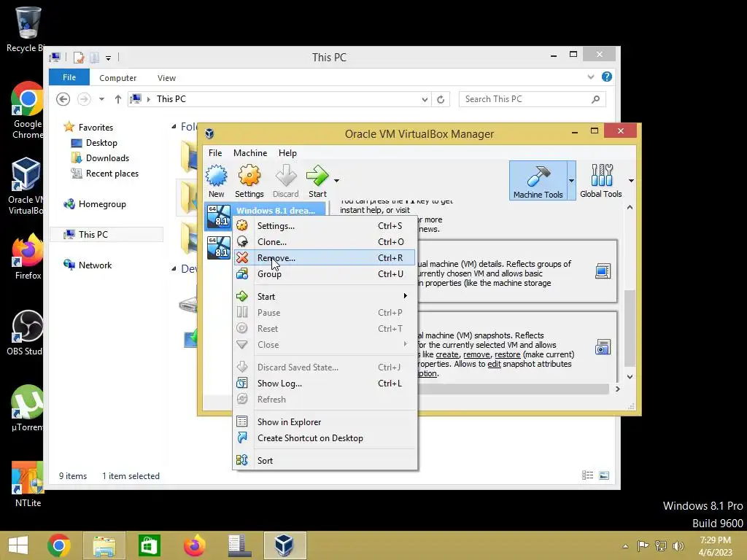This screenshot has height=560, width=747.
Task: Choose Create Shortcut on Desktop
Action: [x=325, y=438]
